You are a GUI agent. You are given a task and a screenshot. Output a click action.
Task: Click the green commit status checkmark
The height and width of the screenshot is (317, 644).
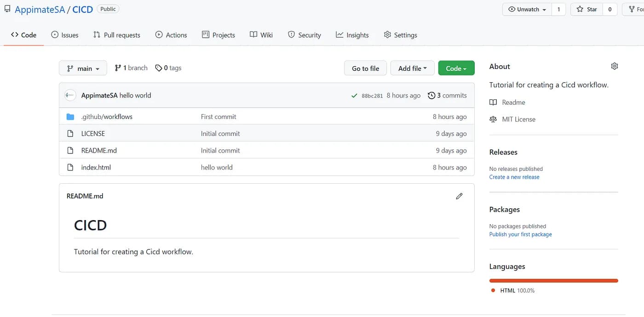tap(354, 96)
